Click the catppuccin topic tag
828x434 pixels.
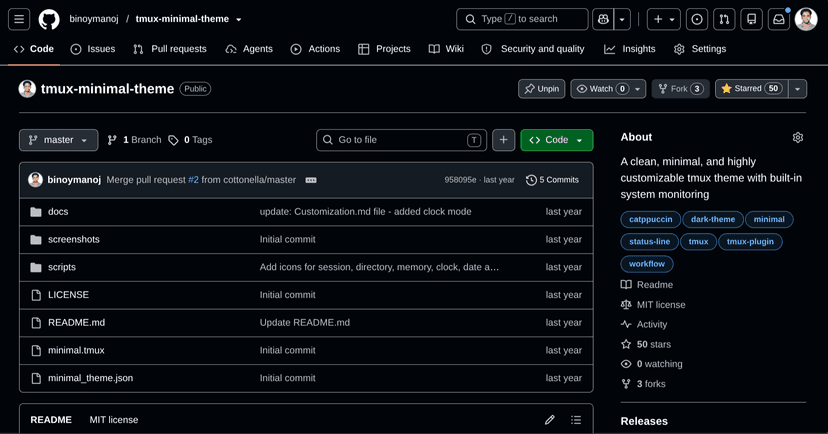pos(651,220)
